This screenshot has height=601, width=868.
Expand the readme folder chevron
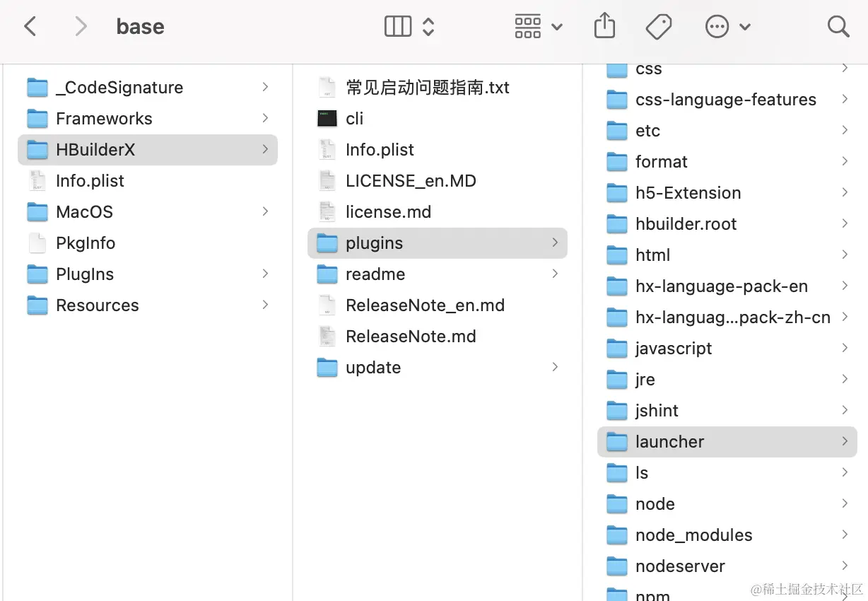555,274
